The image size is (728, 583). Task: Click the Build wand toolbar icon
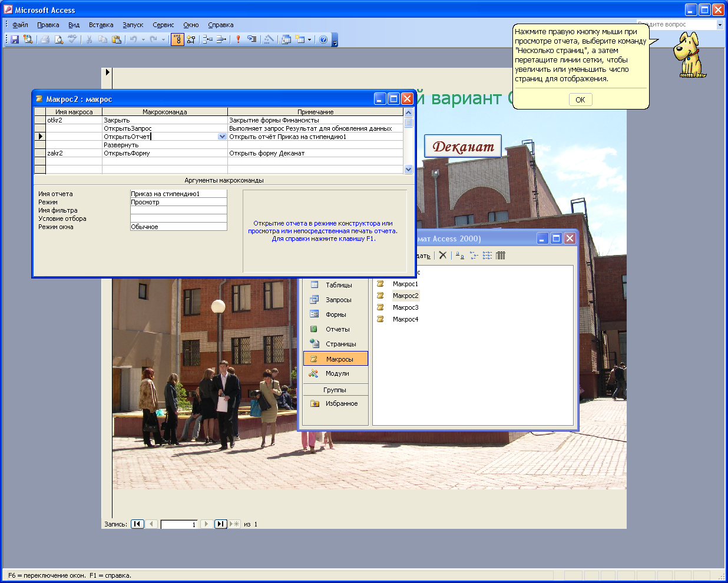pyautogui.click(x=269, y=39)
